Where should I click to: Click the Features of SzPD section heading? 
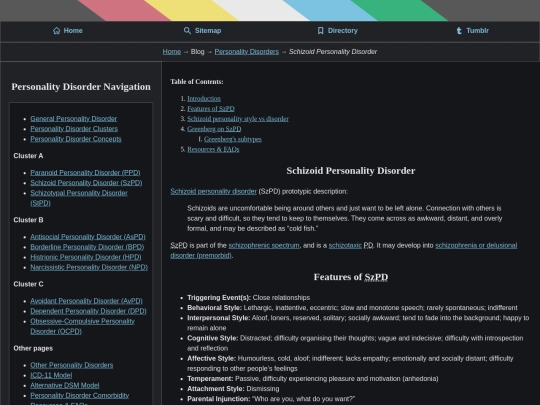click(351, 277)
